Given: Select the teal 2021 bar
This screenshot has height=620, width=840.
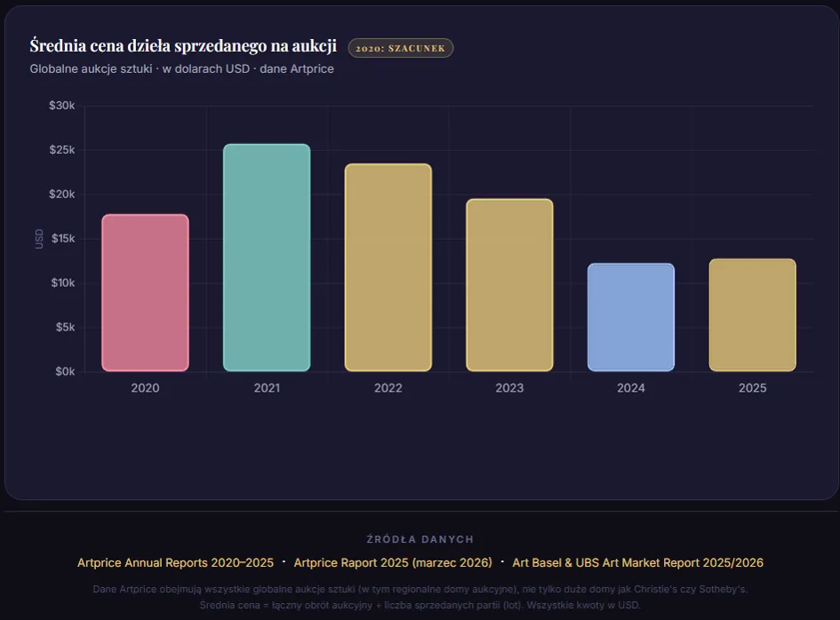Looking at the screenshot, I should 267,258.
